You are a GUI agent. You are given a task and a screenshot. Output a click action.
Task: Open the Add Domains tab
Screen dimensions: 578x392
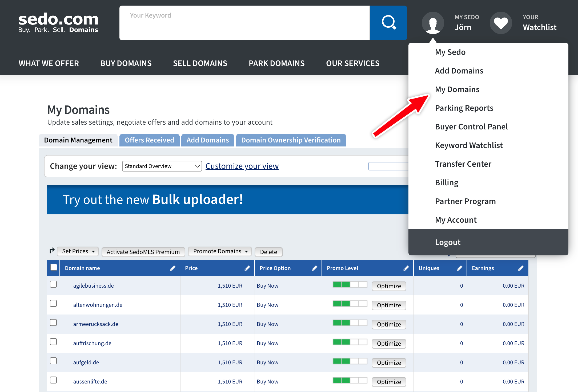[x=208, y=140]
